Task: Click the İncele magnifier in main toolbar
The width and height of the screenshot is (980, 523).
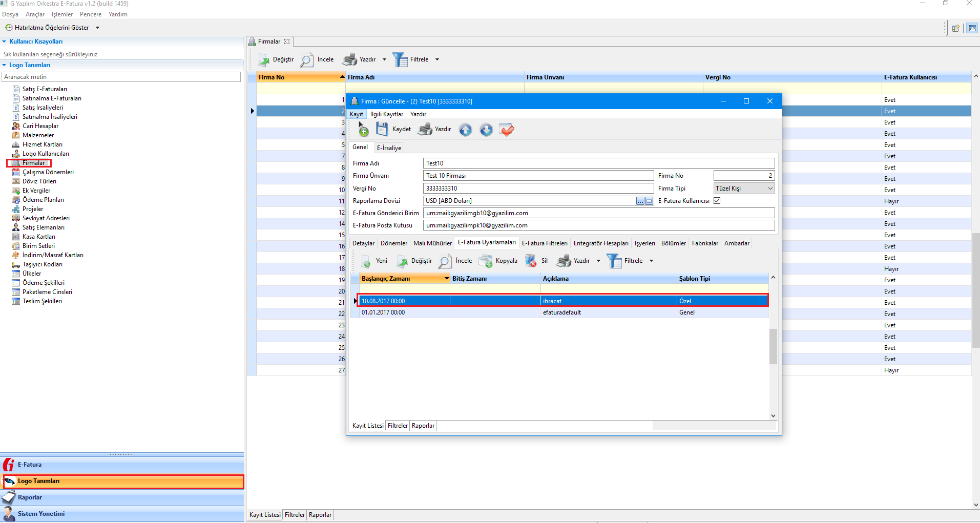Action: point(306,60)
